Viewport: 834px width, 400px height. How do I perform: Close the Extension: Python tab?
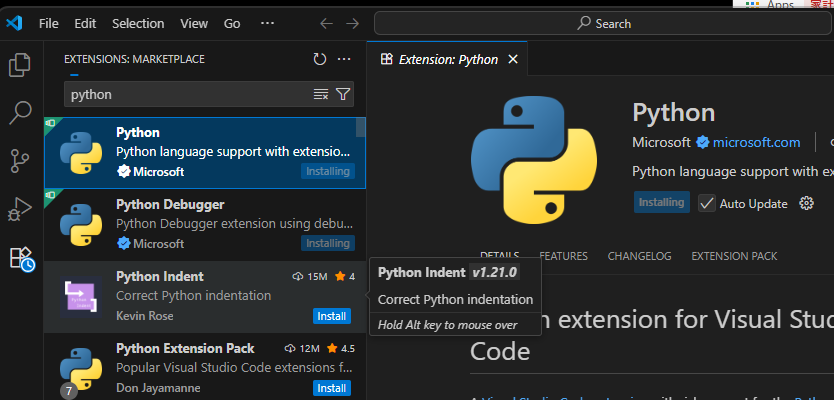tap(513, 60)
